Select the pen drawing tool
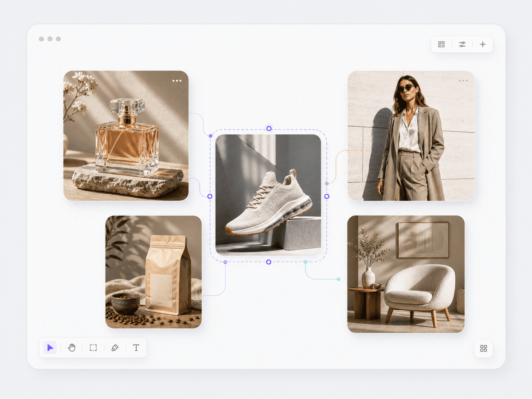The width and height of the screenshot is (532, 399). pyautogui.click(x=115, y=348)
